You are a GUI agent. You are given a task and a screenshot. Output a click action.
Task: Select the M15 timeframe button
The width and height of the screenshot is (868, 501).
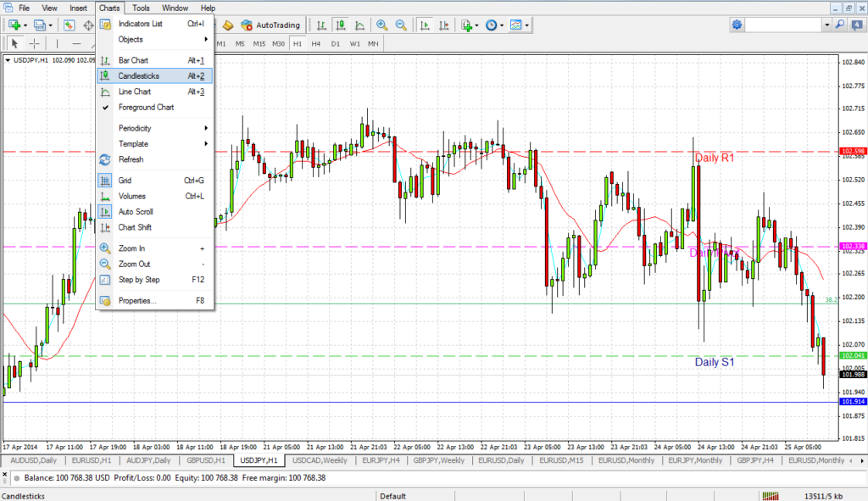259,43
